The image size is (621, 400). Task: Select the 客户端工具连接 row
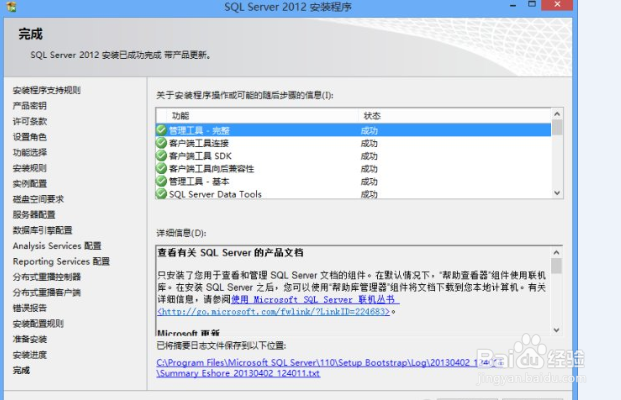click(x=353, y=143)
